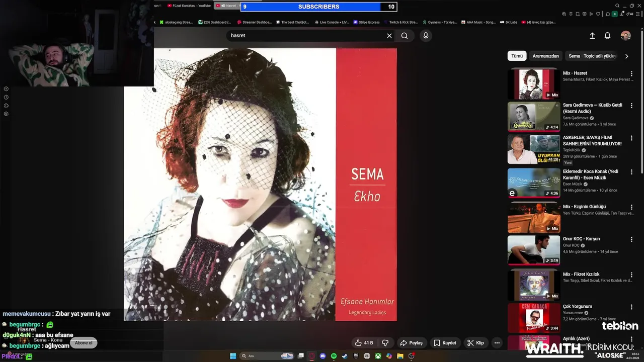Open the Live Console bookmark
This screenshot has width=644, height=362.
point(332,22)
